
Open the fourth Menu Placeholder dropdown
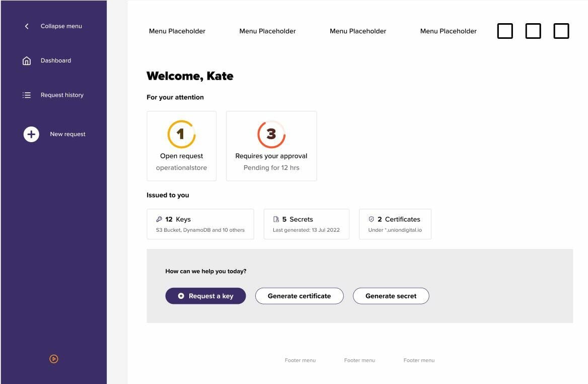click(x=448, y=31)
